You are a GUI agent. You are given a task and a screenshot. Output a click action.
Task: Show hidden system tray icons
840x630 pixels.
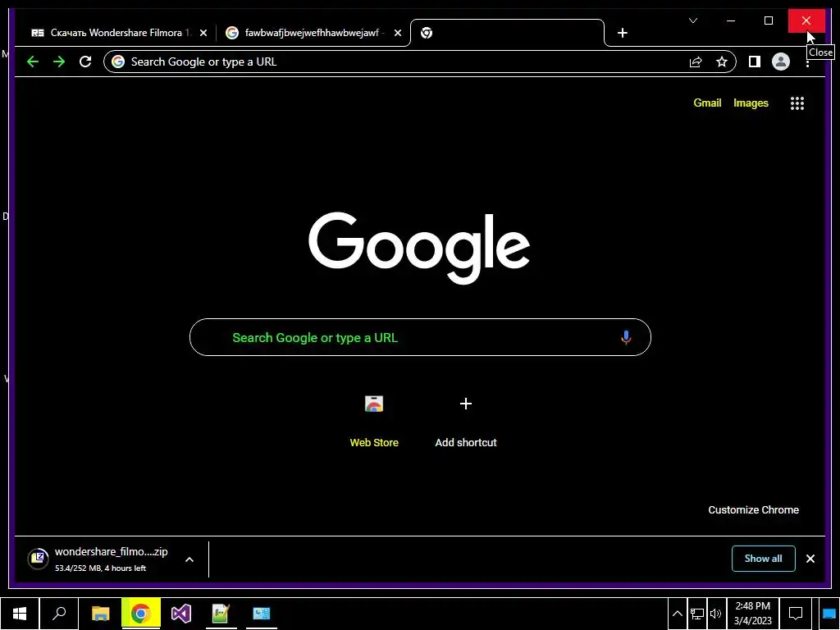click(677, 614)
